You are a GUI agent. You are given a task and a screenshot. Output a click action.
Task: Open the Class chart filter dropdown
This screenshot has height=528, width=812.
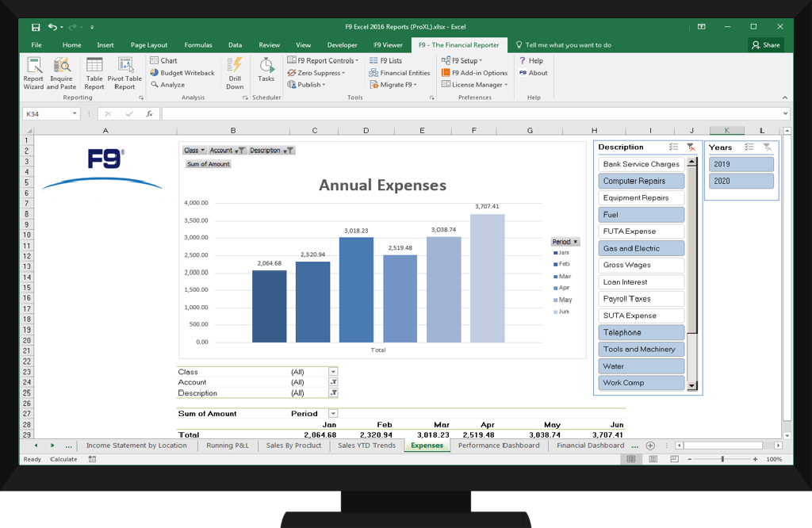pos(195,151)
